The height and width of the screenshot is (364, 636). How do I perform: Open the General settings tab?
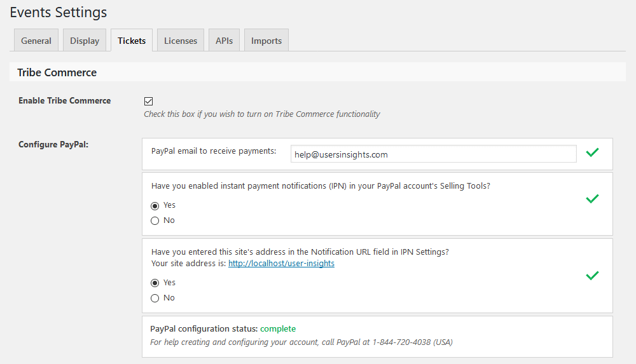tap(36, 41)
